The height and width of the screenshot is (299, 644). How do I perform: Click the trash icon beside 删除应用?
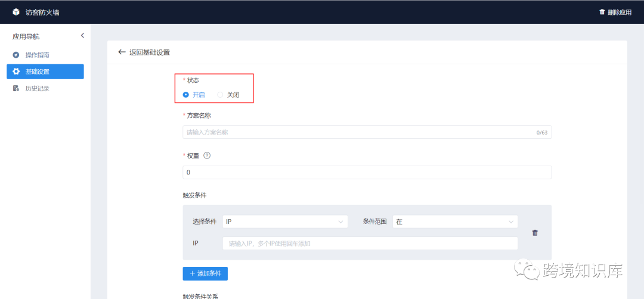pyautogui.click(x=602, y=12)
